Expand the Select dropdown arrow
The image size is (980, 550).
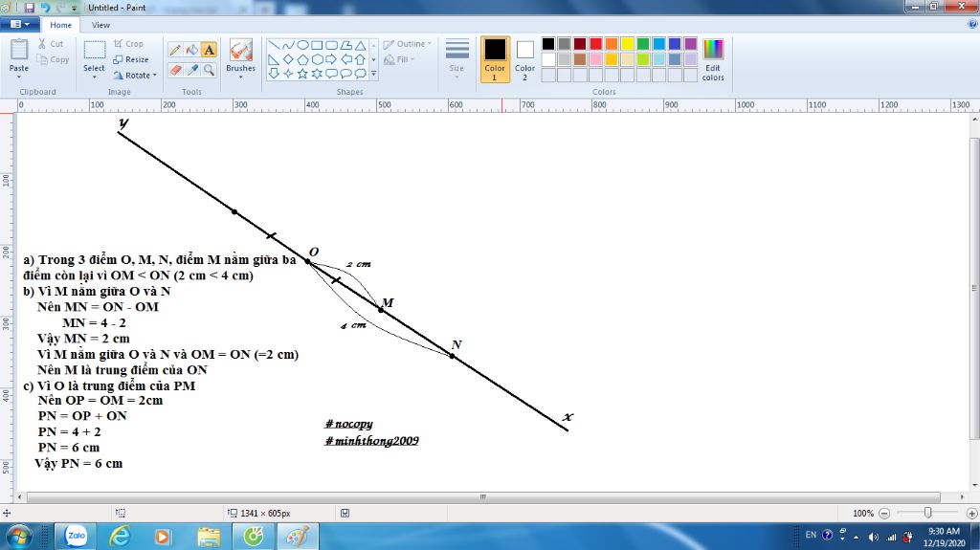tap(95, 77)
